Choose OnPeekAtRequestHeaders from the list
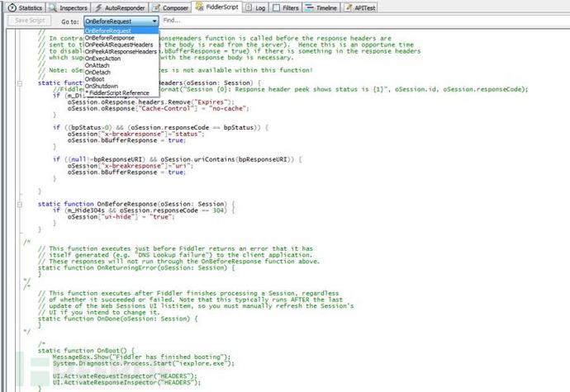Screen dimensions: 570x392 pos(121,45)
